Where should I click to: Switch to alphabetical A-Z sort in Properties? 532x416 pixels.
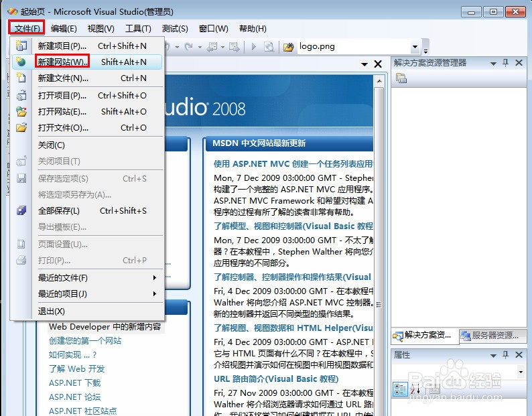coord(415,389)
